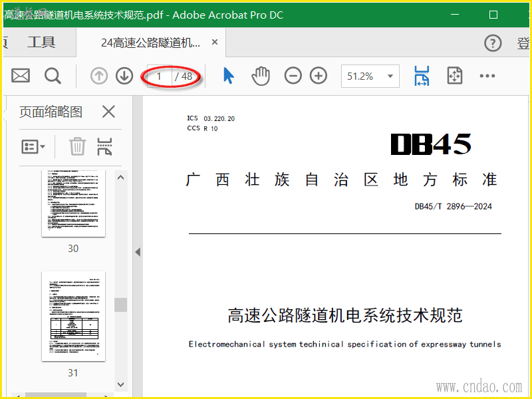Select the page 30 thumbnail

click(73, 203)
